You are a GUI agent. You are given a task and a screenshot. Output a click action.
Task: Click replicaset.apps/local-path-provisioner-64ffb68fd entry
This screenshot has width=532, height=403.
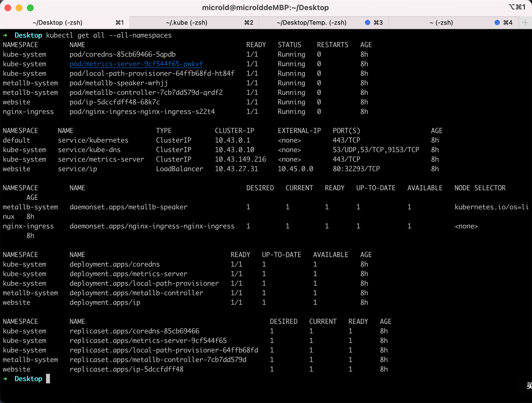click(164, 350)
